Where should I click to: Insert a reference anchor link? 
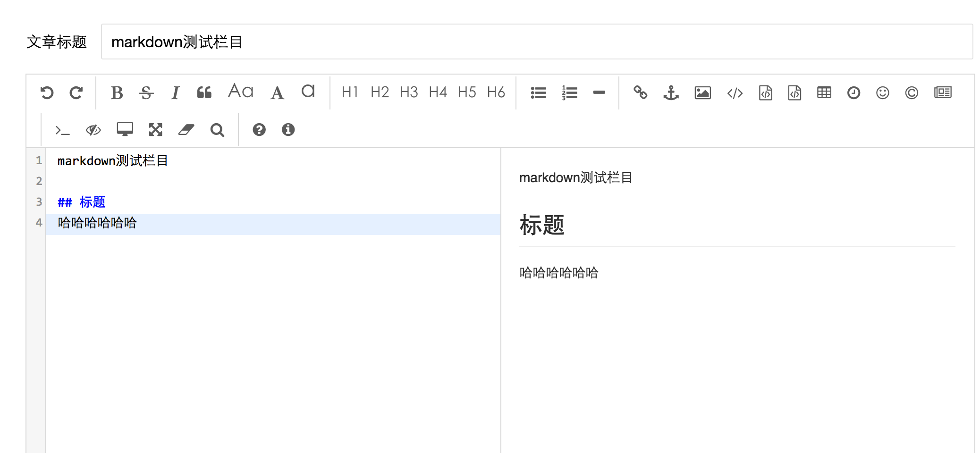tap(671, 92)
